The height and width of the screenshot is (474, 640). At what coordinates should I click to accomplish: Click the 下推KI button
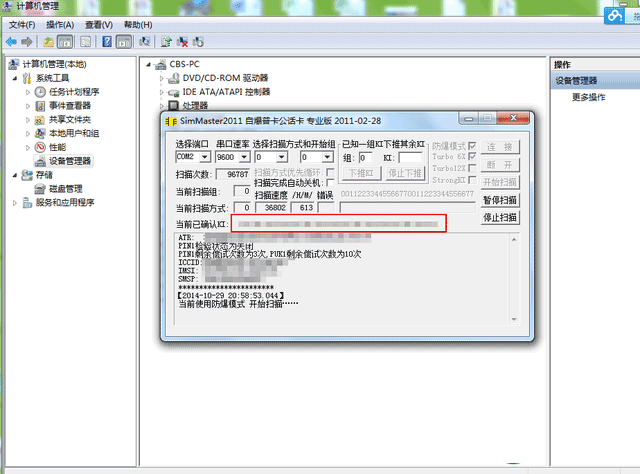pyautogui.click(x=362, y=173)
